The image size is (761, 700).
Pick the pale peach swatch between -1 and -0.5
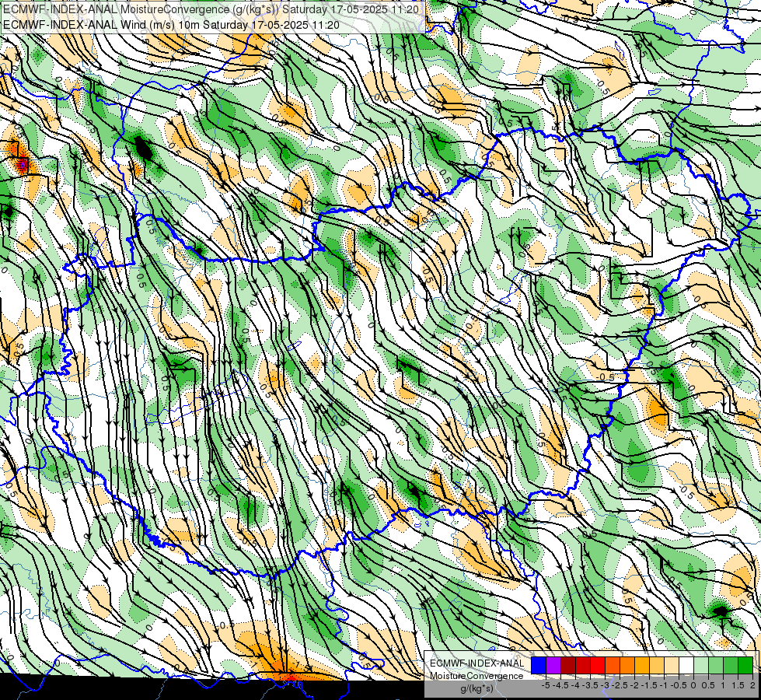click(672, 665)
